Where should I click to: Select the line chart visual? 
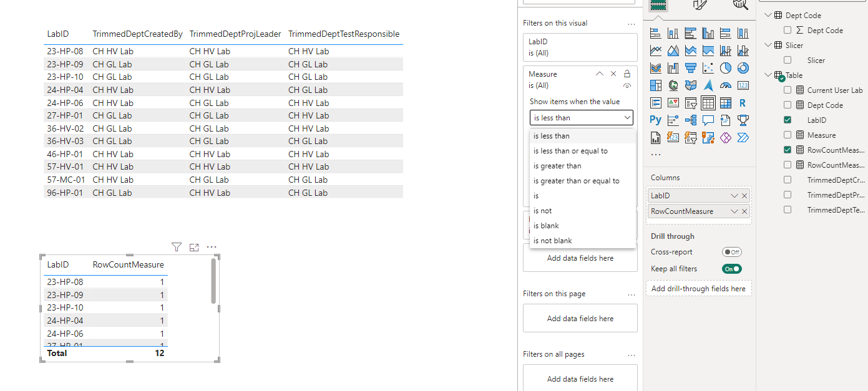pyautogui.click(x=656, y=51)
